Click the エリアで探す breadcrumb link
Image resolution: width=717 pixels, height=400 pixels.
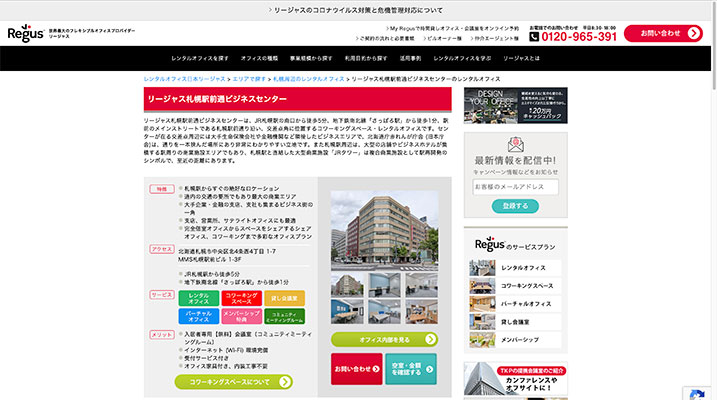pyautogui.click(x=249, y=79)
